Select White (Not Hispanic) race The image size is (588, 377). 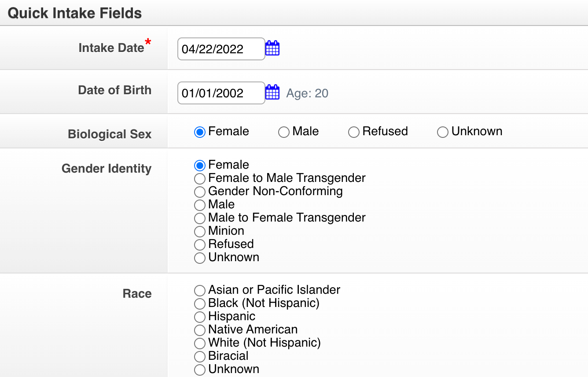click(200, 343)
